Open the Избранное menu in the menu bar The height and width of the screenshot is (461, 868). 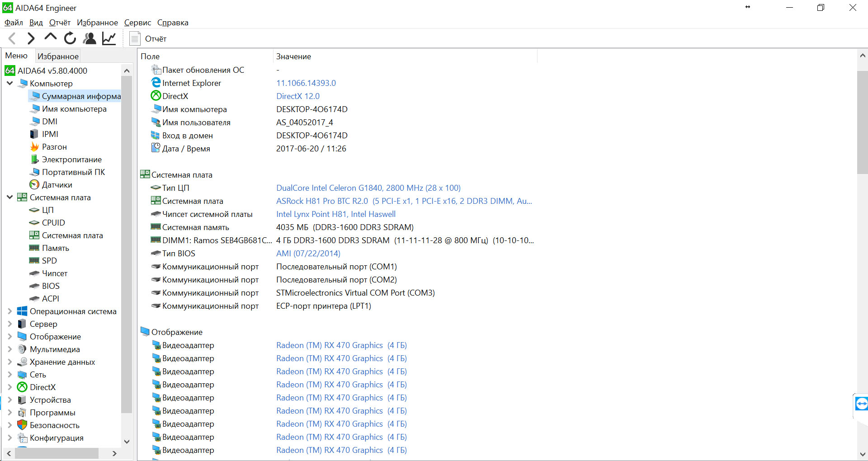pos(97,23)
